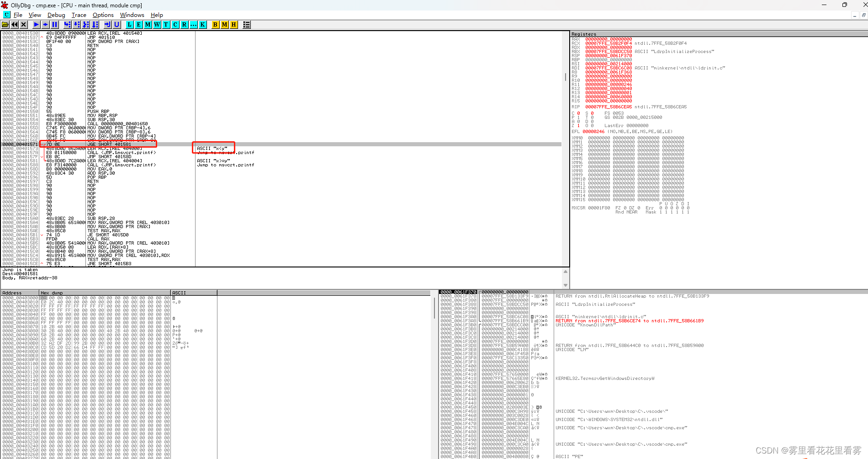Image resolution: width=868 pixels, height=459 pixels.
Task: Select the LastErr 00000000 entry
Action: 626,126
